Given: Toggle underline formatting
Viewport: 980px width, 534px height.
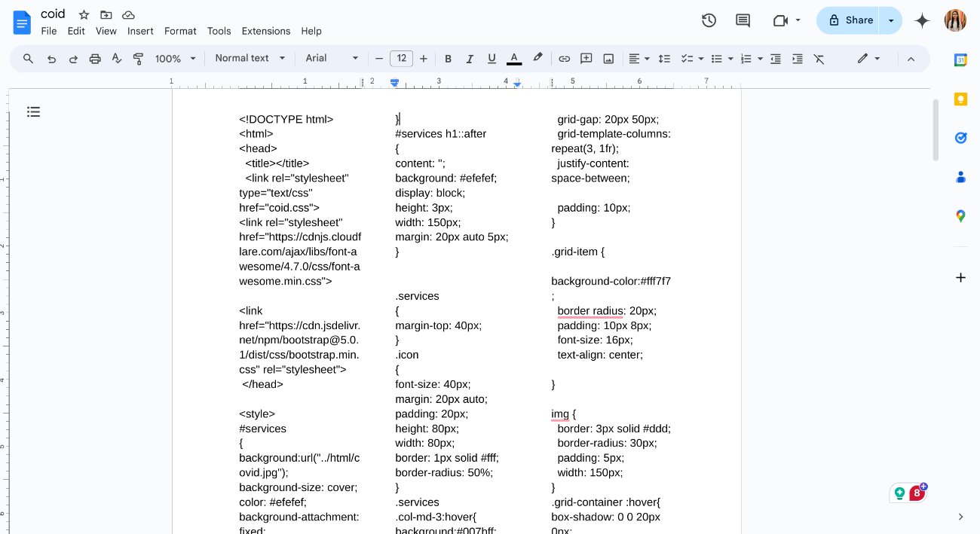Looking at the screenshot, I should [491, 58].
